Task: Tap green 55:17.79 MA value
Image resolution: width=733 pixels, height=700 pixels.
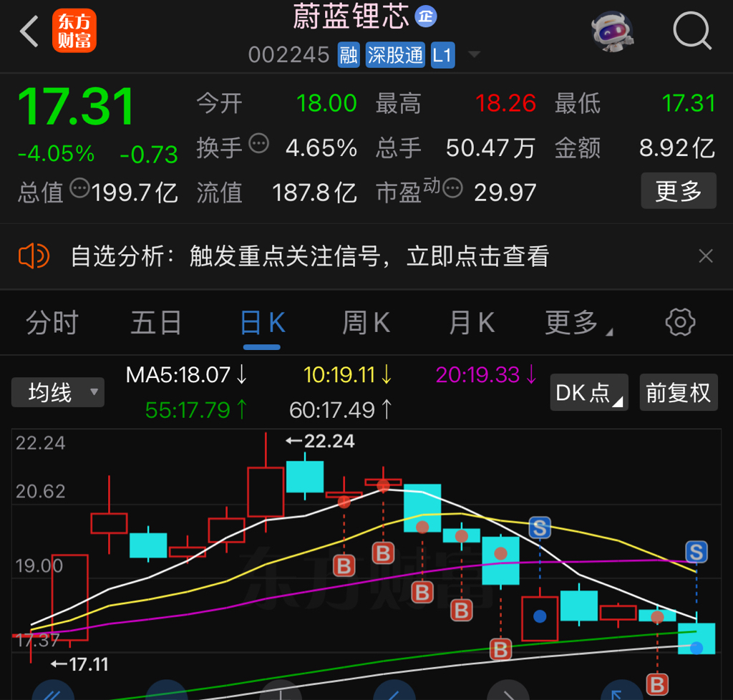Action: coord(196,410)
